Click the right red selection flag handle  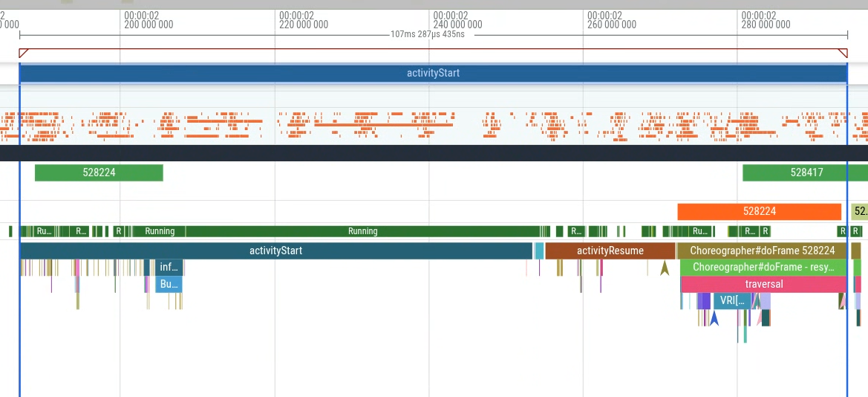click(843, 53)
